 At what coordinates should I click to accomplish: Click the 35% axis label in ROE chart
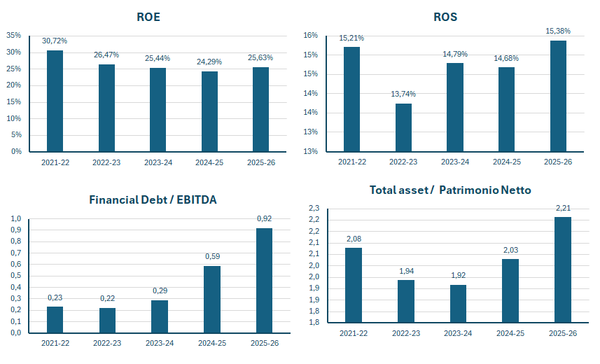point(14,36)
